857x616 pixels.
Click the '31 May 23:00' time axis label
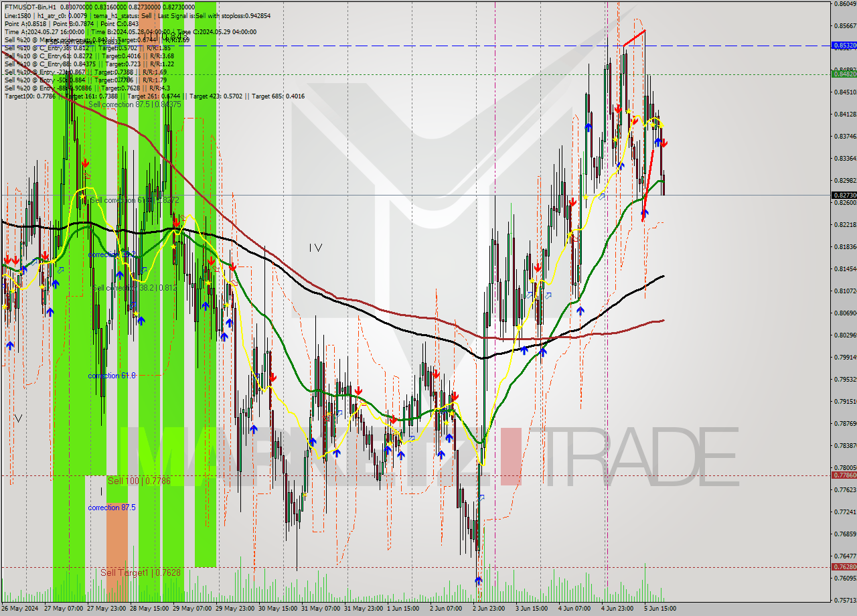click(364, 609)
